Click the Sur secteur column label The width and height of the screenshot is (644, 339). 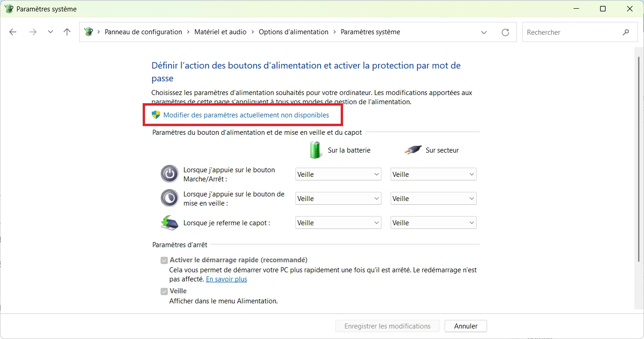(x=442, y=150)
